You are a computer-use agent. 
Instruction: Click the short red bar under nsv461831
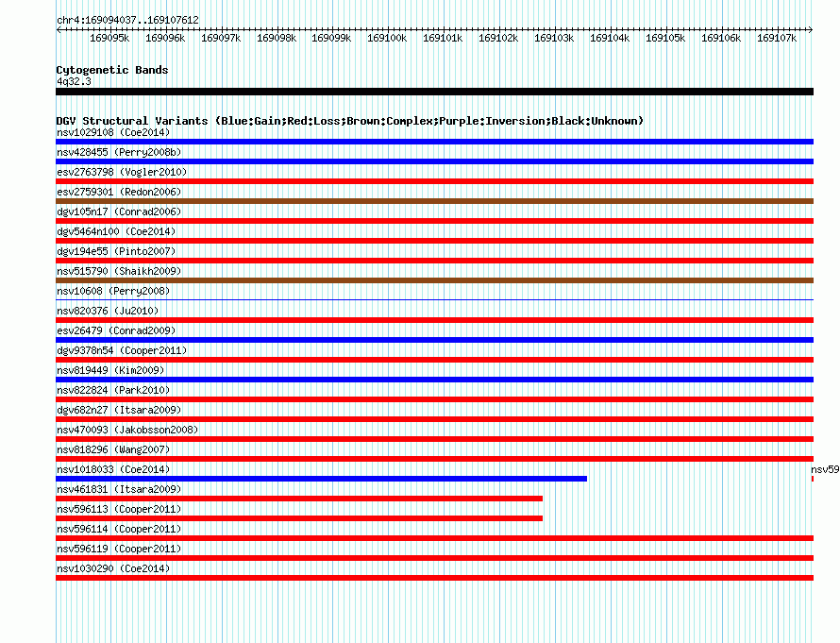299,499
